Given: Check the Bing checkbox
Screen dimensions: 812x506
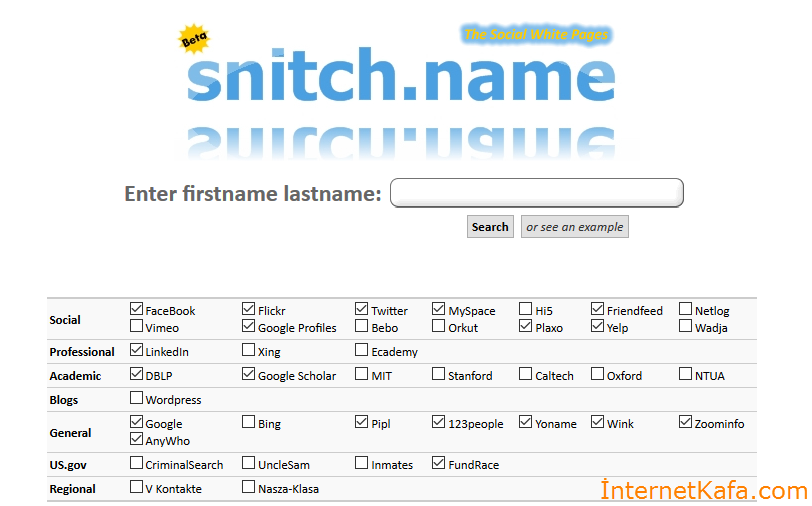Looking at the screenshot, I should pos(249,422).
